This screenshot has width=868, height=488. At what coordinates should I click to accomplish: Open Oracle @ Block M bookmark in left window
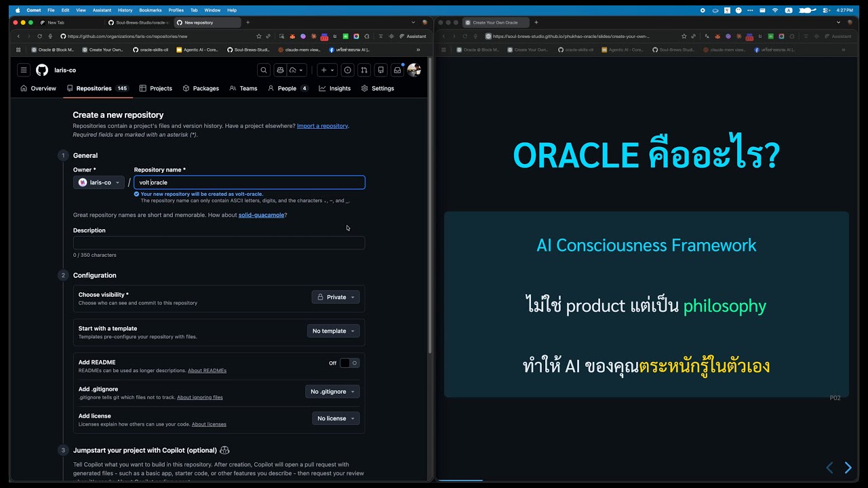tap(53, 49)
